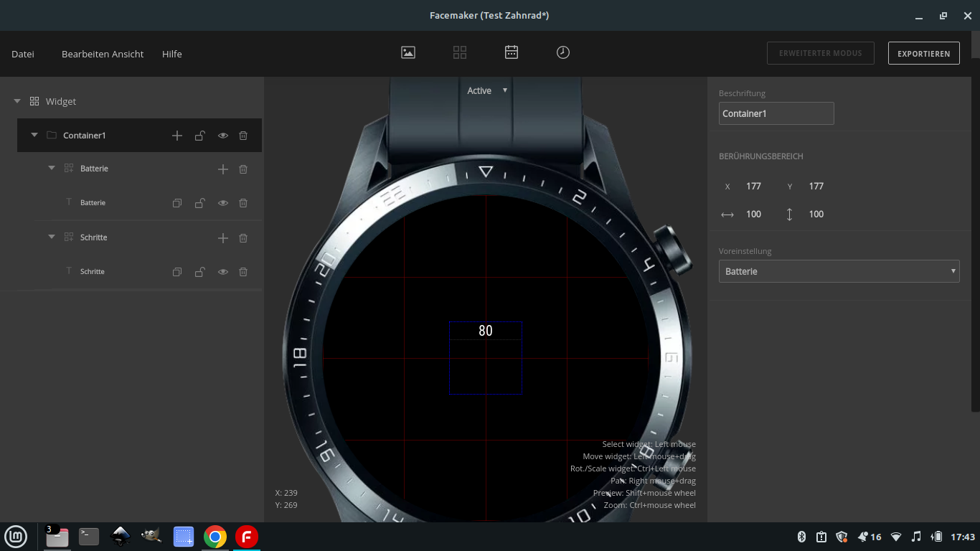Click the Exportieren button
The height and width of the screenshot is (551, 980).
[x=923, y=53]
